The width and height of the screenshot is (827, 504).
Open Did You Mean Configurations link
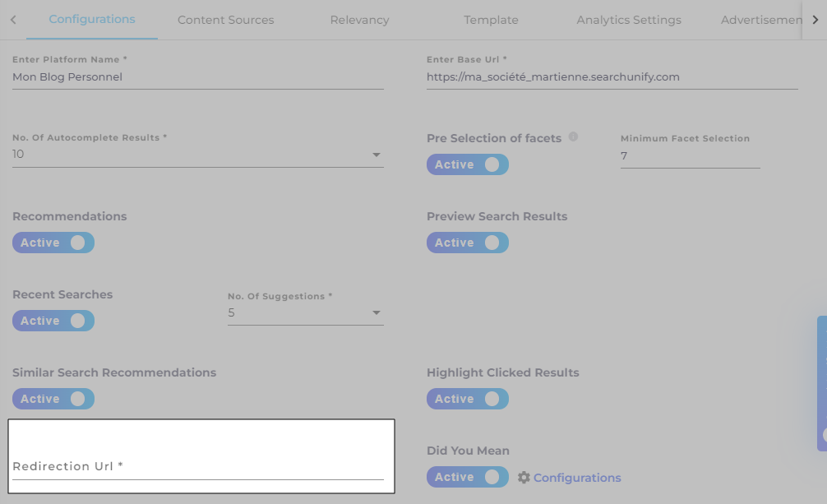(577, 478)
